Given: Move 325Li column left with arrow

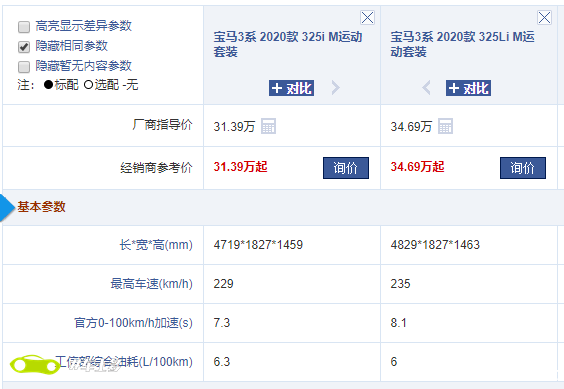Looking at the screenshot, I should [426, 87].
